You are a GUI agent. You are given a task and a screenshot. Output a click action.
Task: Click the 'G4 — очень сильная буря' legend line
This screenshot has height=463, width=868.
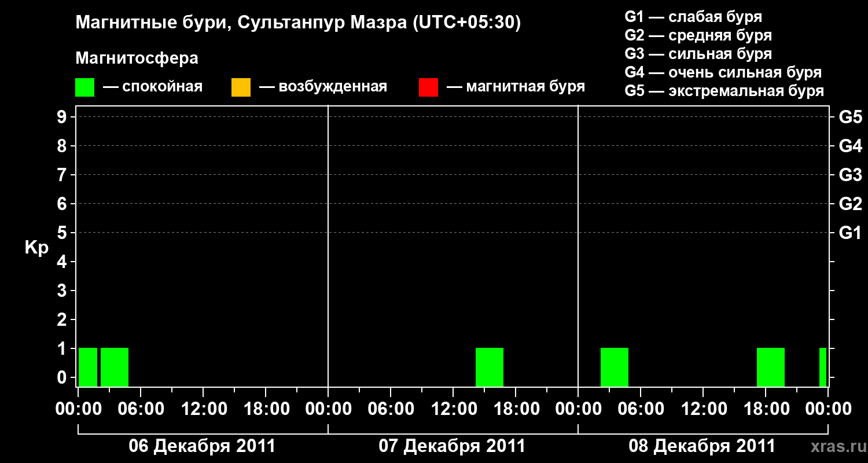click(723, 72)
